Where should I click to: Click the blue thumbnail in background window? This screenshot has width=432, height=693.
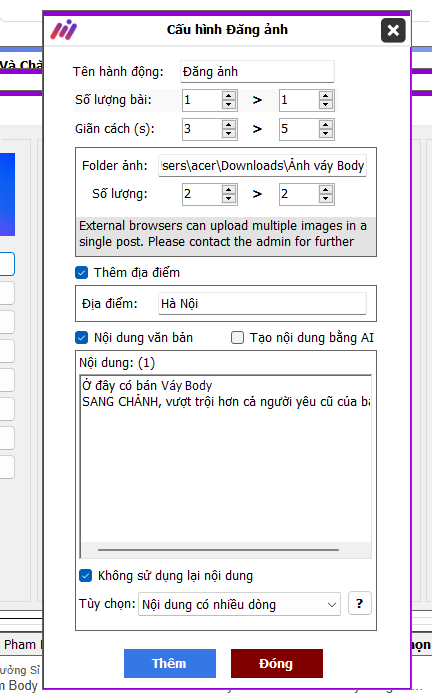pyautogui.click(x=8, y=194)
